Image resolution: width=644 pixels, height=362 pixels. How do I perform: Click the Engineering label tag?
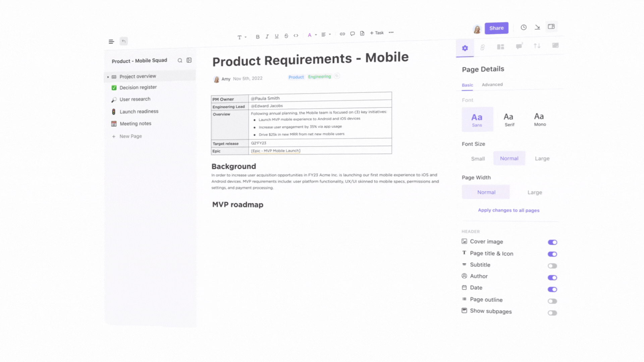(x=319, y=76)
